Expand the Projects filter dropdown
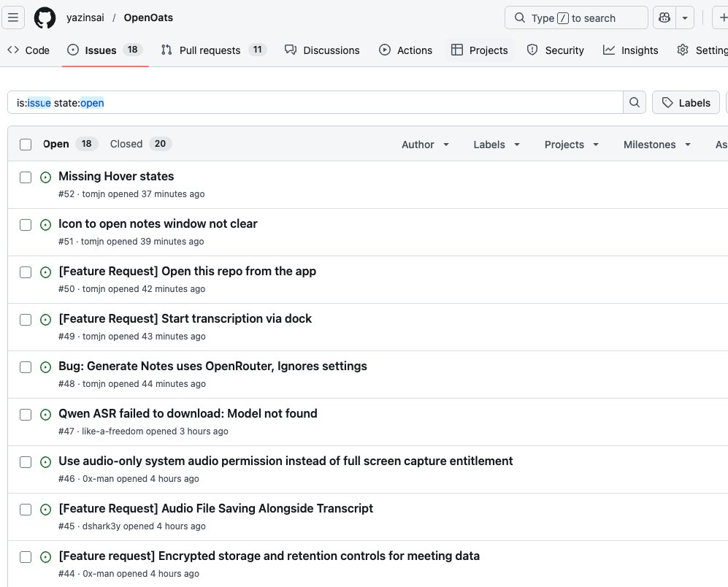This screenshot has height=587, width=728. [x=572, y=145]
